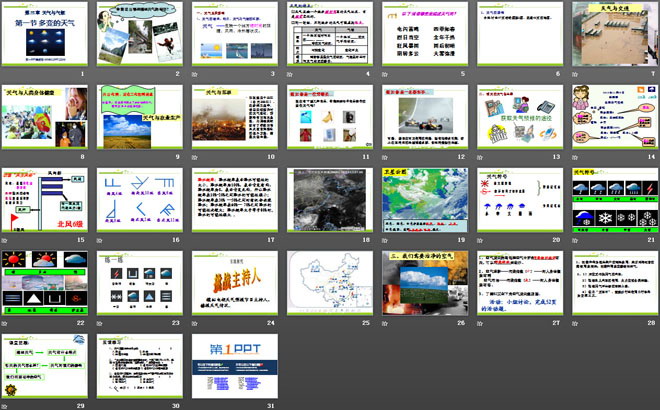Click slide 26 about clean air photos
The height and width of the screenshot is (410, 660).
(423, 281)
